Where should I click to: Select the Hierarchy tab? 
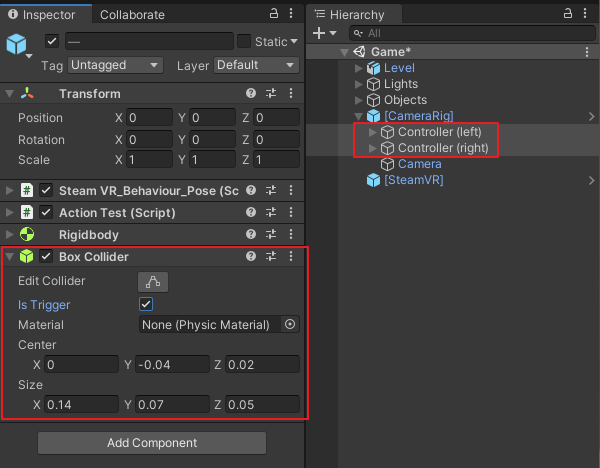354,15
